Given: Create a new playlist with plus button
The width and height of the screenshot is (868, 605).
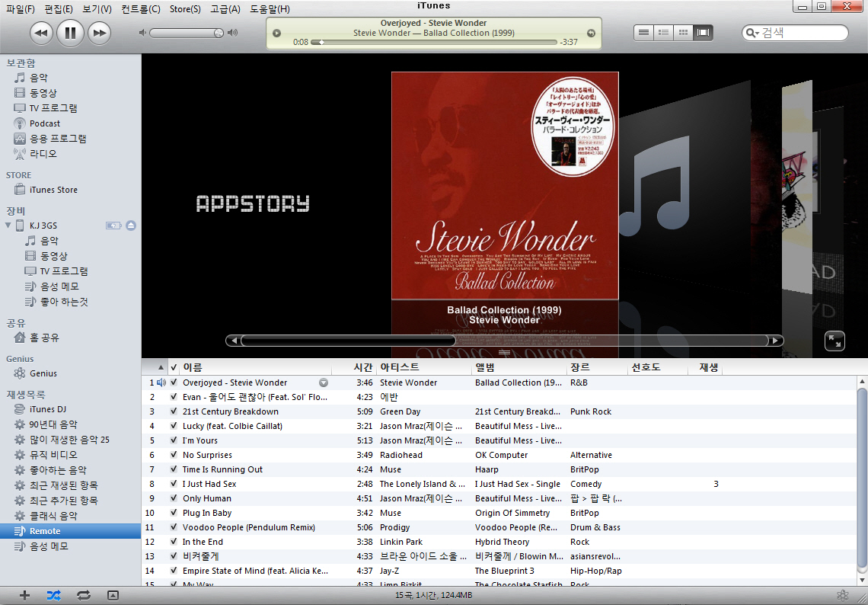Looking at the screenshot, I should [x=24, y=596].
